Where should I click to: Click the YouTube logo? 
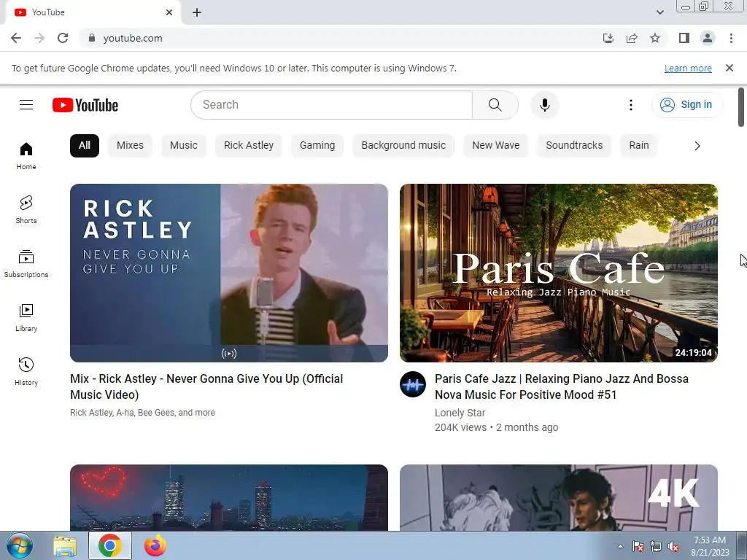[85, 105]
